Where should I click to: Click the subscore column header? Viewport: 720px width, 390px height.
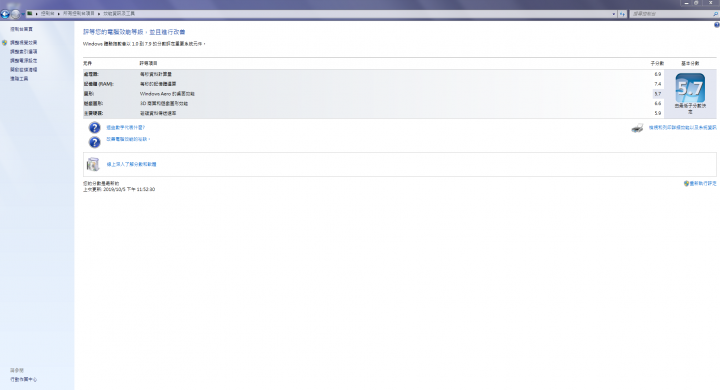tap(657, 63)
